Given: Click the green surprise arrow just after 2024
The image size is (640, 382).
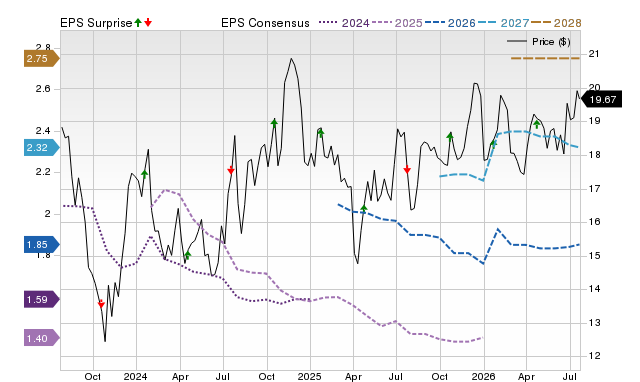Looking at the screenshot, I should pyautogui.click(x=144, y=174).
